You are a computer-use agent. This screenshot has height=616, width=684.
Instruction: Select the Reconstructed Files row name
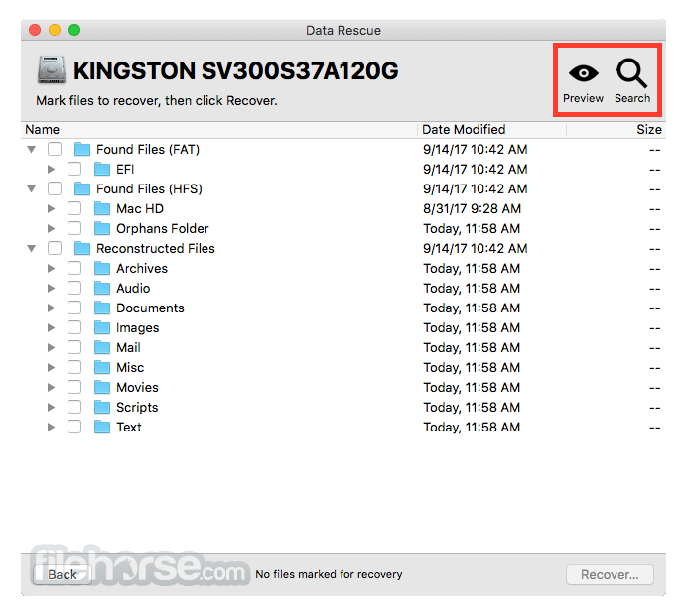pyautogui.click(x=155, y=249)
